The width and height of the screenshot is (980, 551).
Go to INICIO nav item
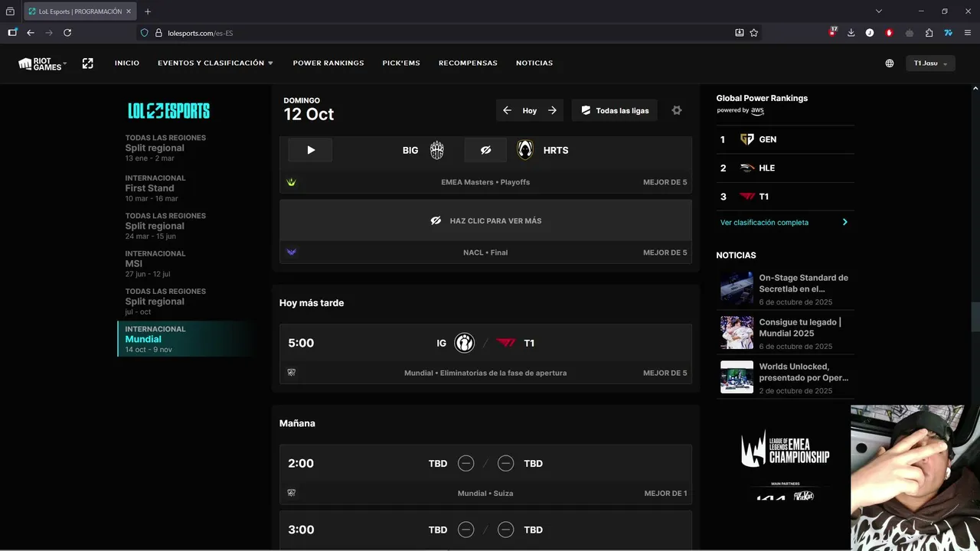(127, 63)
